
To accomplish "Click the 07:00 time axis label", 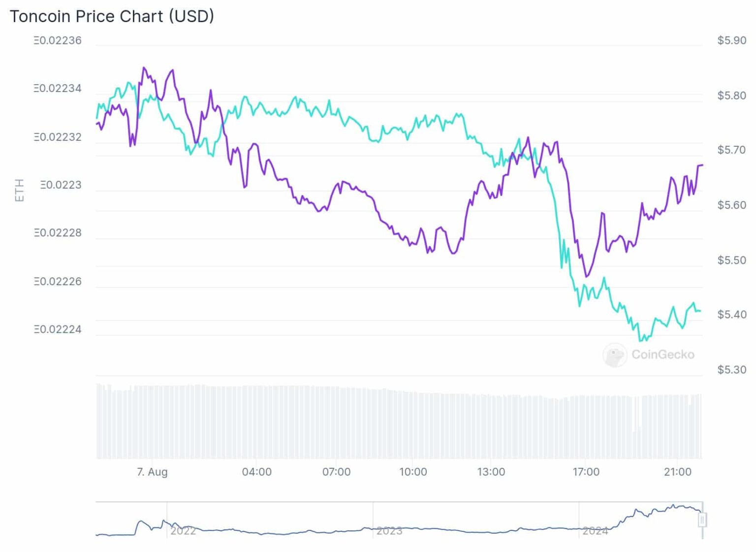I will tap(336, 472).
